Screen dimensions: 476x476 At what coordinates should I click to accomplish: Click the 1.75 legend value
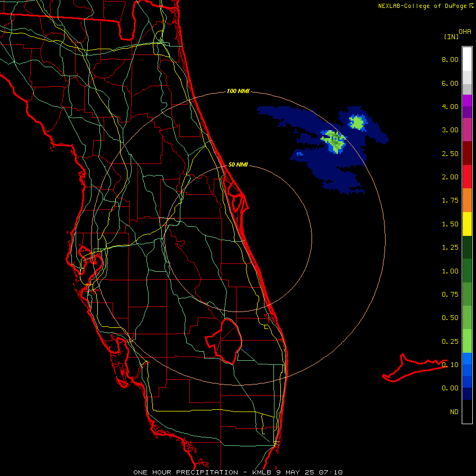click(x=450, y=200)
